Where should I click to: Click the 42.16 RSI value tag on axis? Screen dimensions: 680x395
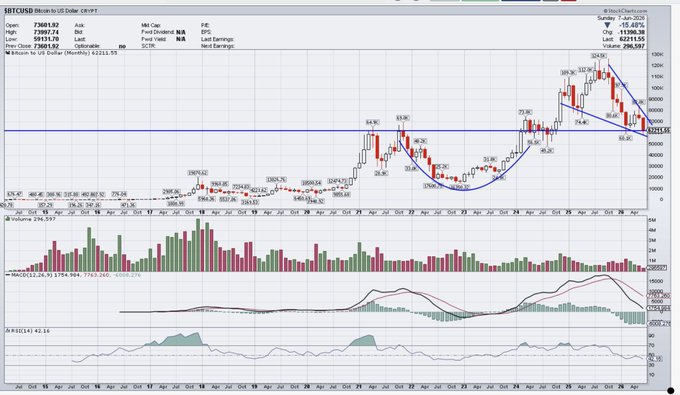tap(655, 359)
